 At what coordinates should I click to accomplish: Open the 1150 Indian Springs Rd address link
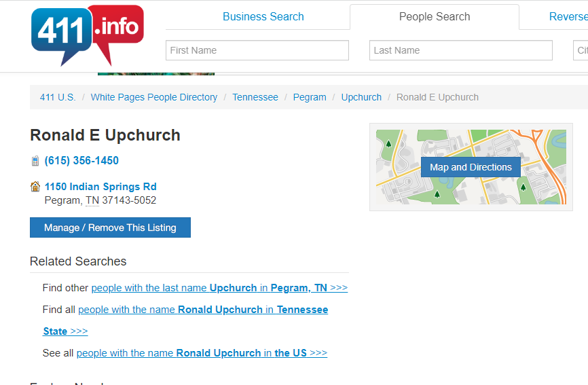pos(100,187)
